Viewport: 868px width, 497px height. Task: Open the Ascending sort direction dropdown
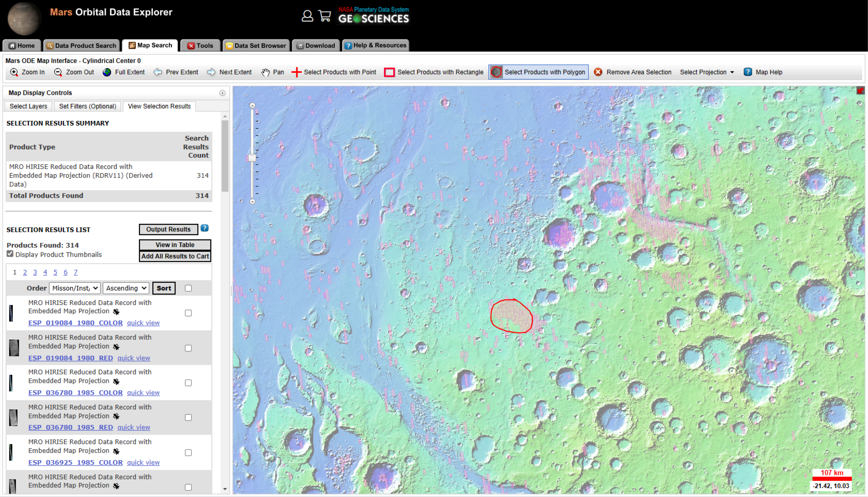pyautogui.click(x=126, y=288)
